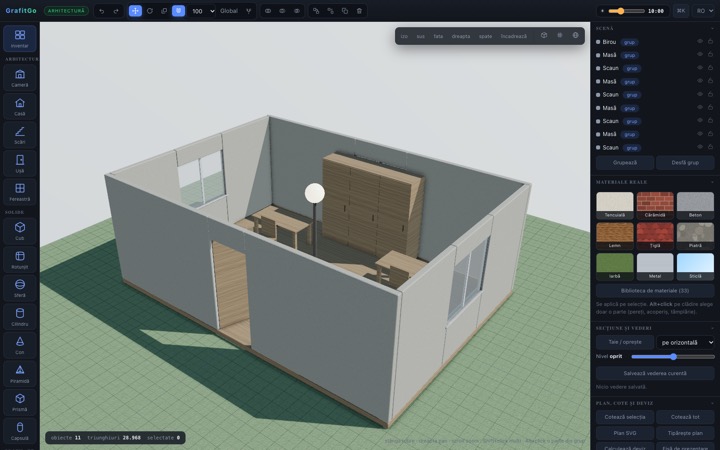The height and width of the screenshot is (450, 720).
Task: Add a Rotunjit rounded solid
Action: tap(20, 259)
